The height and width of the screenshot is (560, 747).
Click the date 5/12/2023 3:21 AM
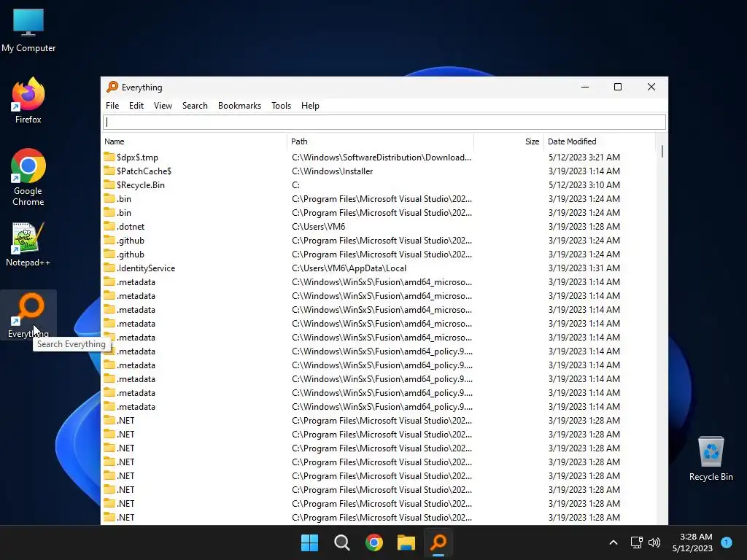584,157
